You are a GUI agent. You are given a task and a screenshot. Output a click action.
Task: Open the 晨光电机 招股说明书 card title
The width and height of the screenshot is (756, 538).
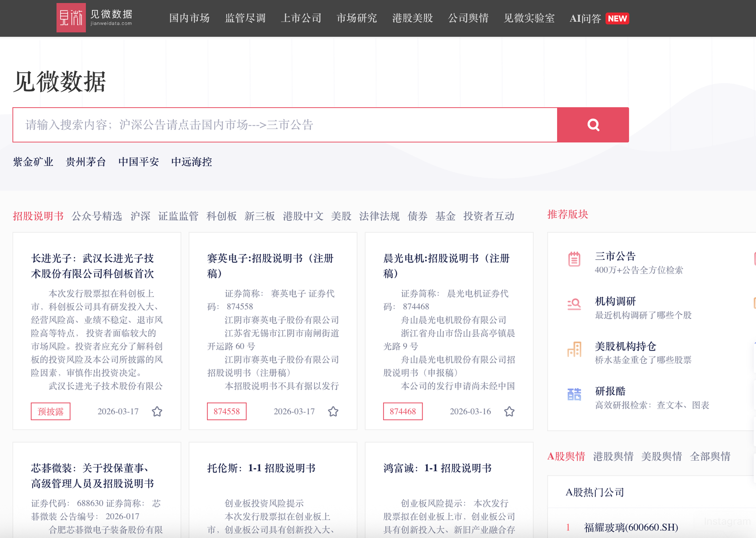coord(447,266)
